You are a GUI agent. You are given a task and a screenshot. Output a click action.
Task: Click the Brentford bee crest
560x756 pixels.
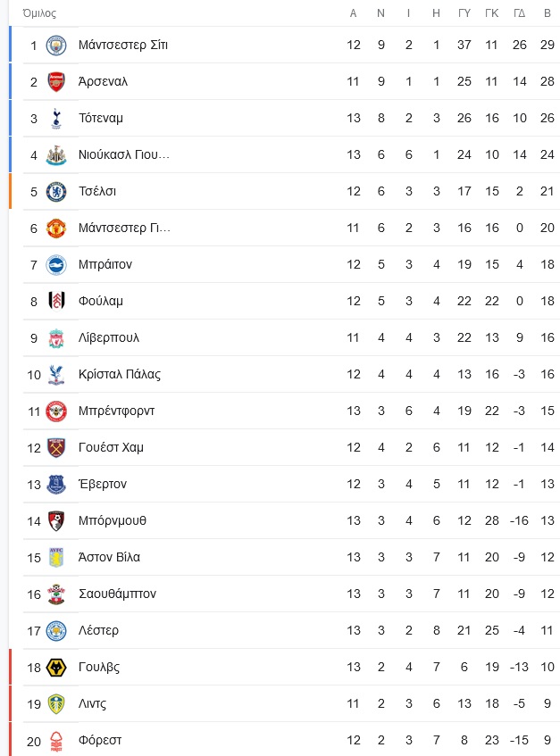[x=56, y=411]
